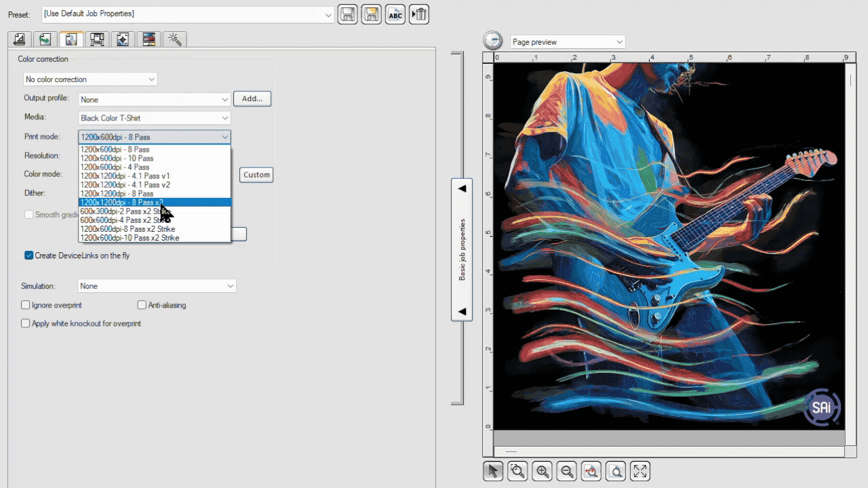Screen dimensions: 868x488
Task: Open the magic wand tab
Action: (x=174, y=39)
